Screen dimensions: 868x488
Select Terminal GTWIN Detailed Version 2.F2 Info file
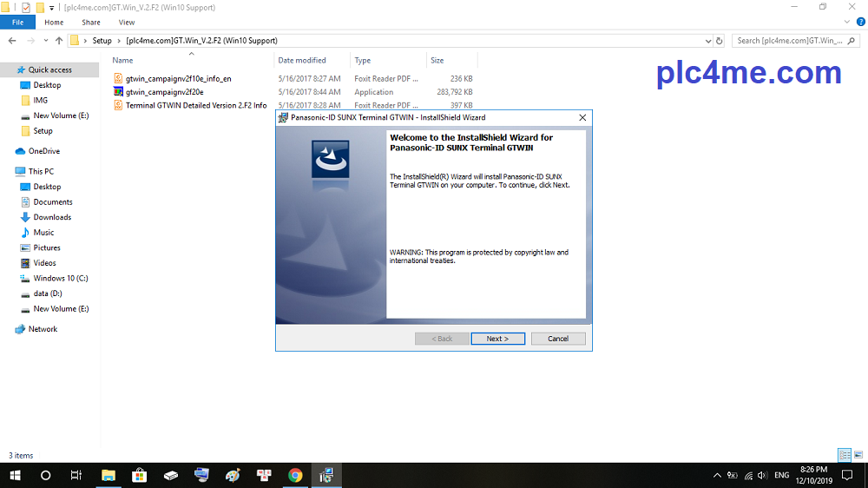[196, 105]
